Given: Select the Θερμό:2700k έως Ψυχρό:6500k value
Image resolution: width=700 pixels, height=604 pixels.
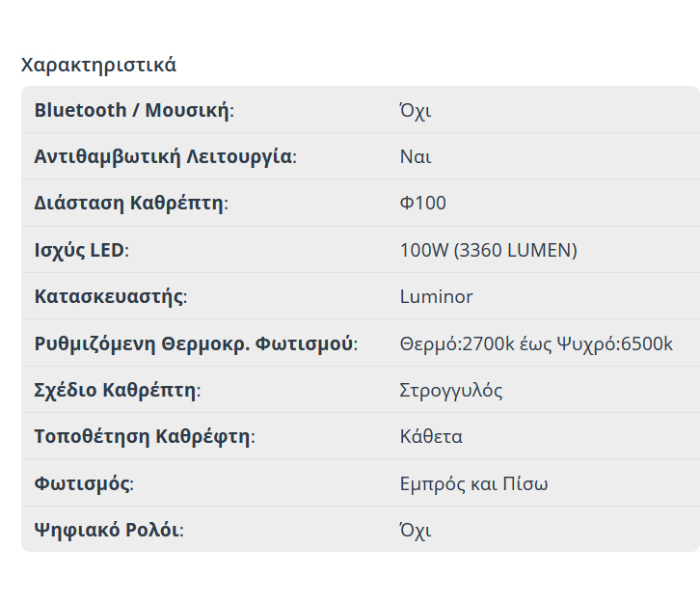Looking at the screenshot, I should click(x=536, y=343).
